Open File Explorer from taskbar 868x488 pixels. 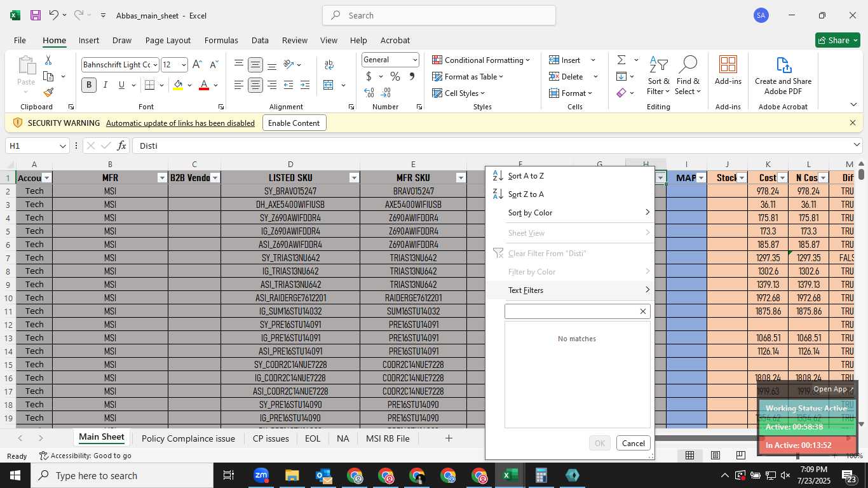pyautogui.click(x=292, y=475)
